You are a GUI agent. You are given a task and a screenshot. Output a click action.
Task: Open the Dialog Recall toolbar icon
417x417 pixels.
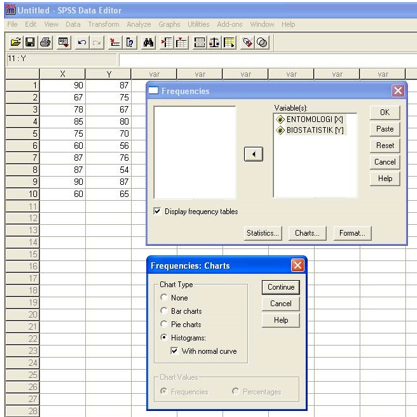click(x=63, y=43)
